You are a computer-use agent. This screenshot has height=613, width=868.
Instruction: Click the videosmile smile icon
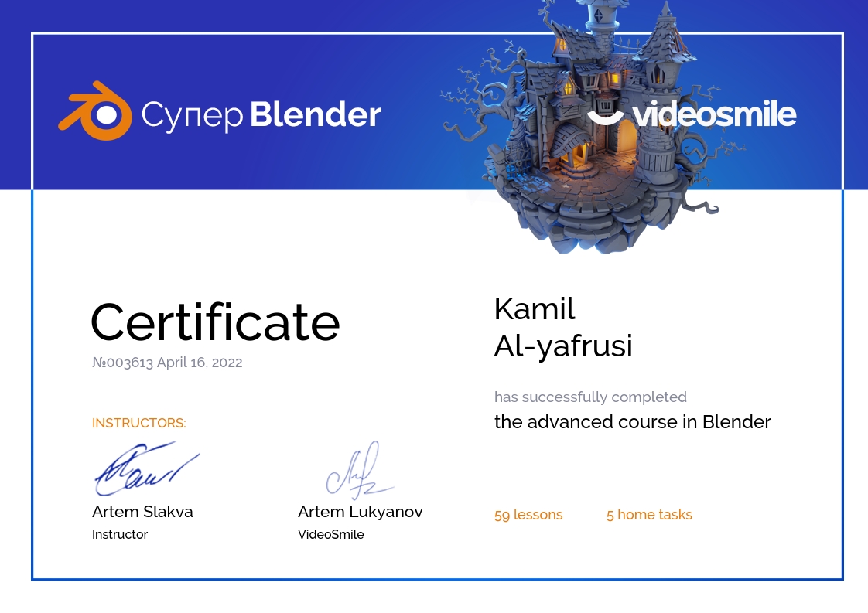(605, 117)
